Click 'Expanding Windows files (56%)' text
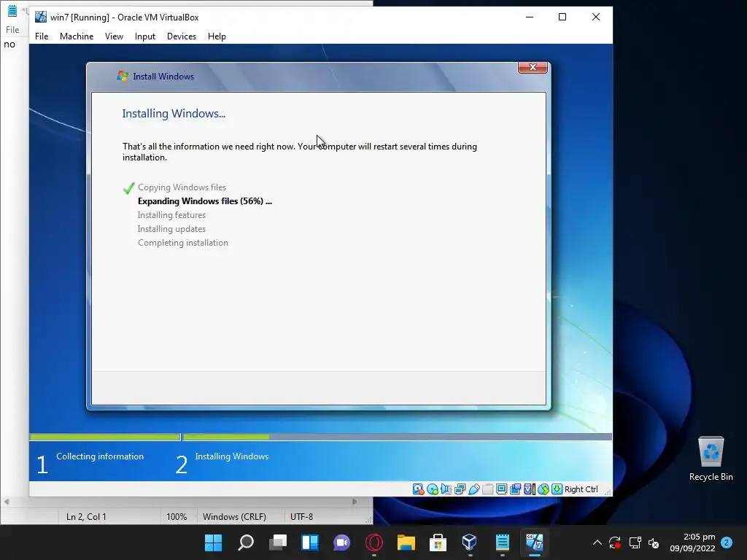 (205, 201)
